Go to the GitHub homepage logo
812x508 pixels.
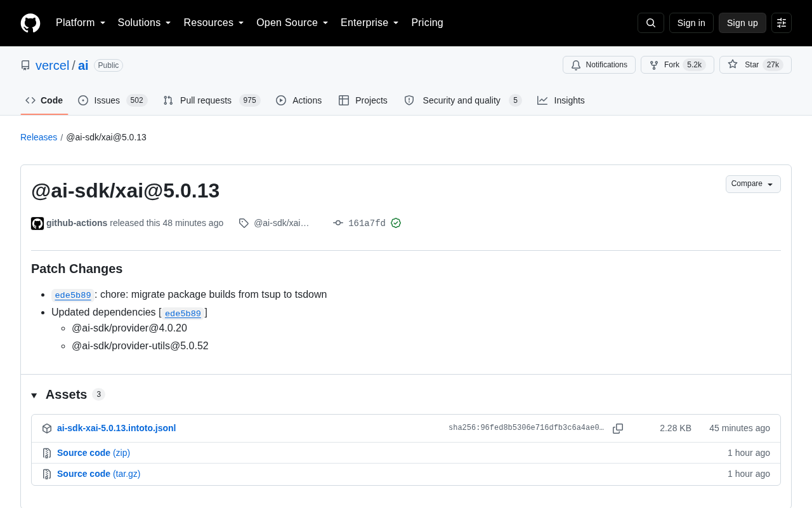[x=30, y=23]
